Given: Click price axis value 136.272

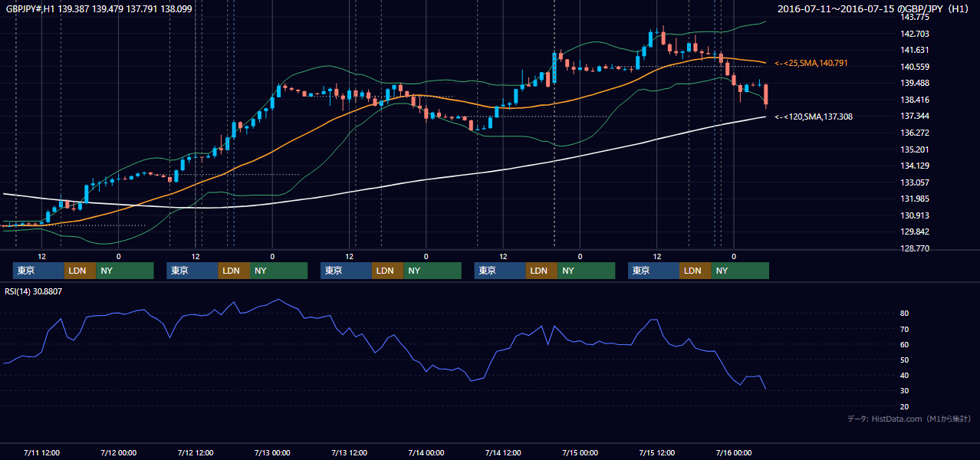Looking at the screenshot, I should tap(916, 133).
